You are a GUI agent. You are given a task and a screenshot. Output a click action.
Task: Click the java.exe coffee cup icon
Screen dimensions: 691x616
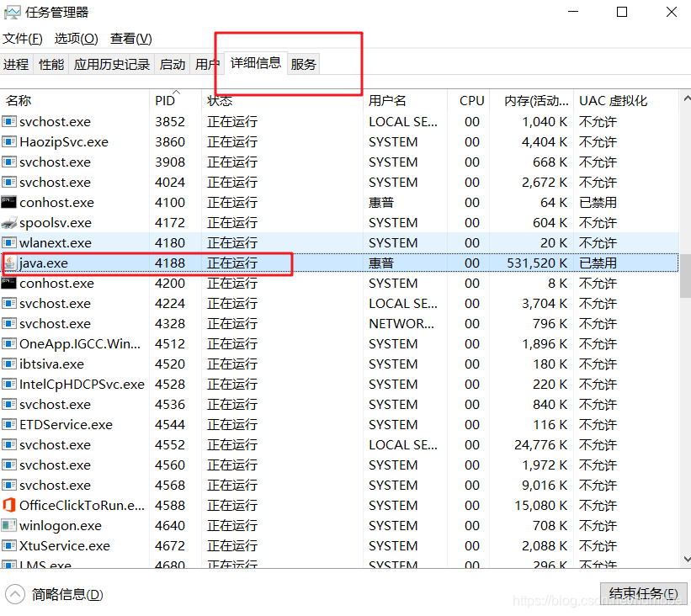click(10, 263)
